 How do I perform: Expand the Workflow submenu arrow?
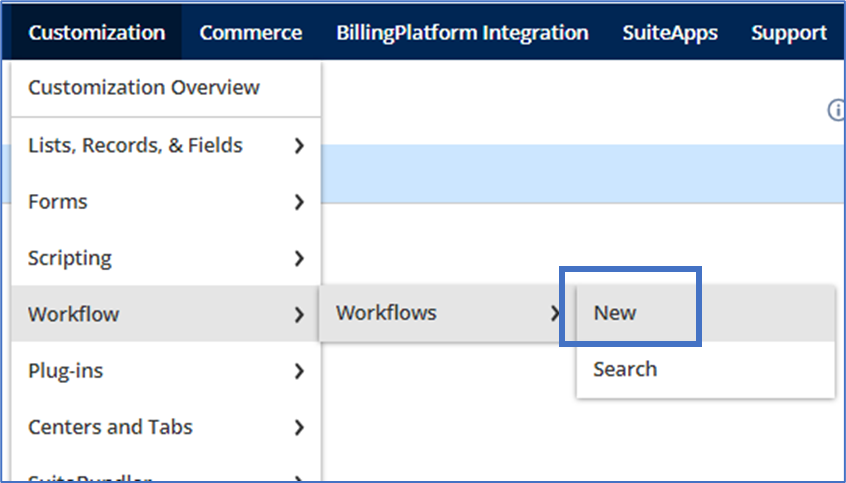click(299, 315)
